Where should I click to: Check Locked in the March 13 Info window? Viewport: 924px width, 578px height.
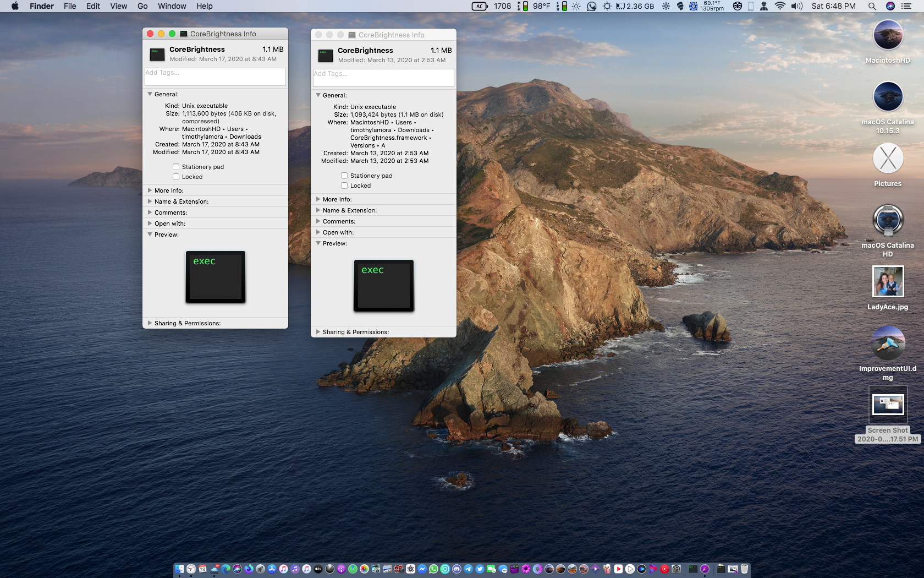(344, 186)
